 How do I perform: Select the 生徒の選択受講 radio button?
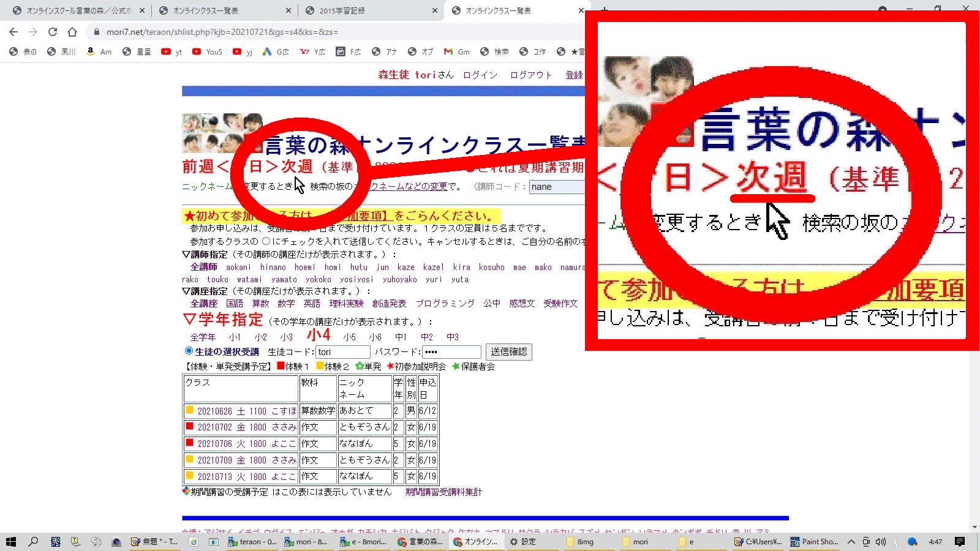[189, 351]
